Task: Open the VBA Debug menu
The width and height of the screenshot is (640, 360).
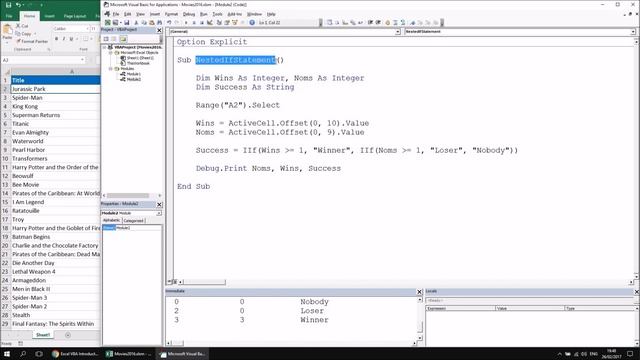Action: click(x=189, y=14)
